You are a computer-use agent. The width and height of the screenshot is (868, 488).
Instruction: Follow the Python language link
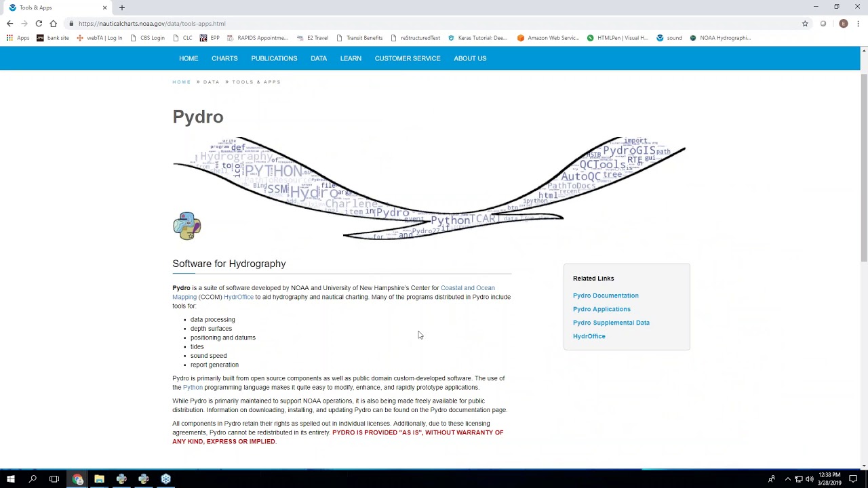pyautogui.click(x=193, y=388)
